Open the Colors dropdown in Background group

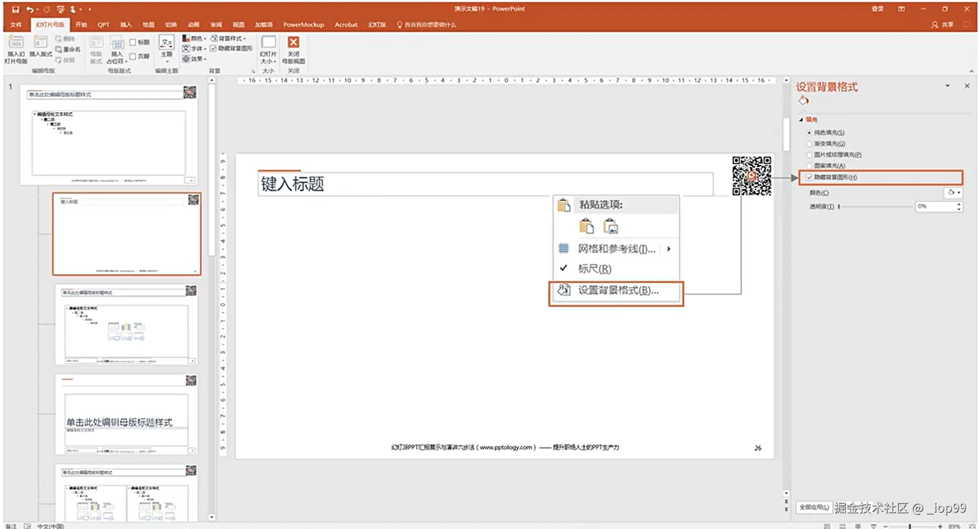point(194,38)
